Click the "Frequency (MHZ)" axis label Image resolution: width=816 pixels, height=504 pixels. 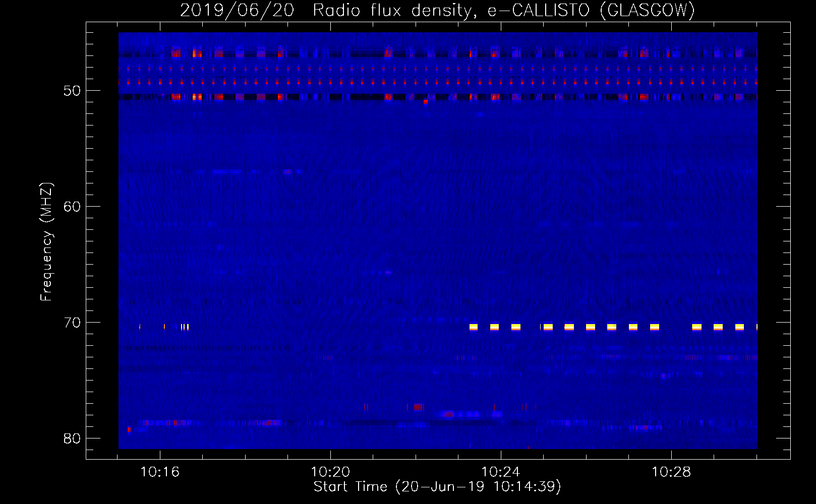point(46,242)
